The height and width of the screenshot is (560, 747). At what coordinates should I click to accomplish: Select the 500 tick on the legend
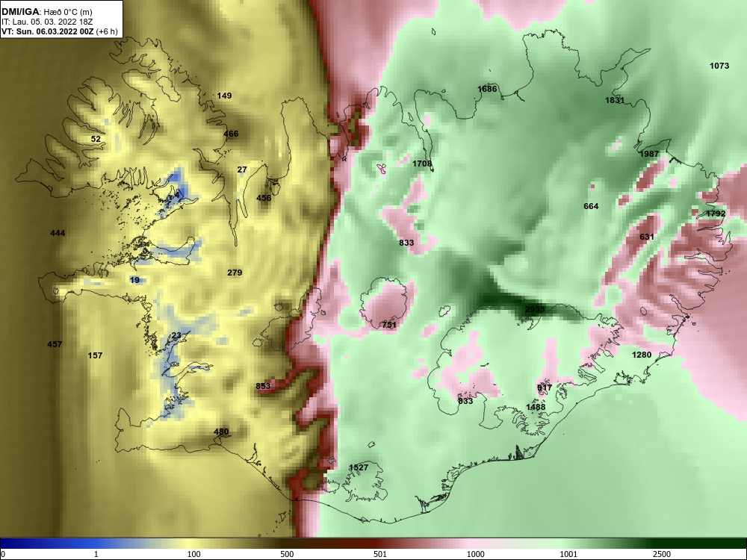coord(287,554)
